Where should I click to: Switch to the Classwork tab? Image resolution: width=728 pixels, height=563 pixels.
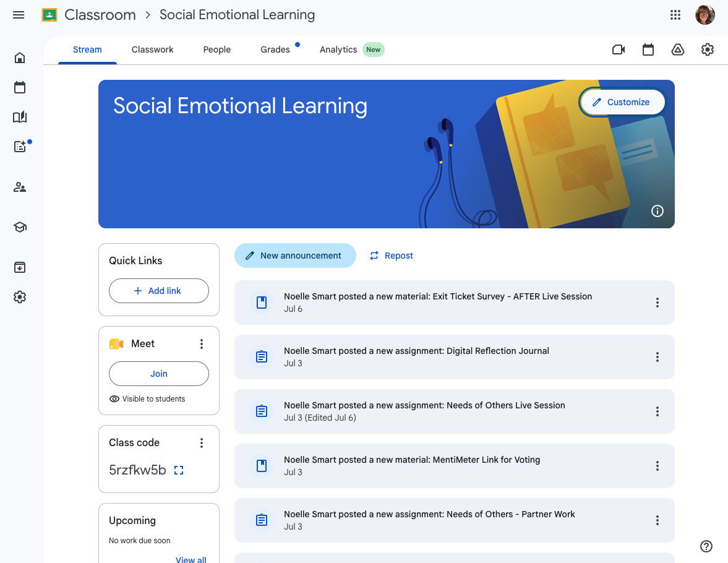click(x=152, y=49)
